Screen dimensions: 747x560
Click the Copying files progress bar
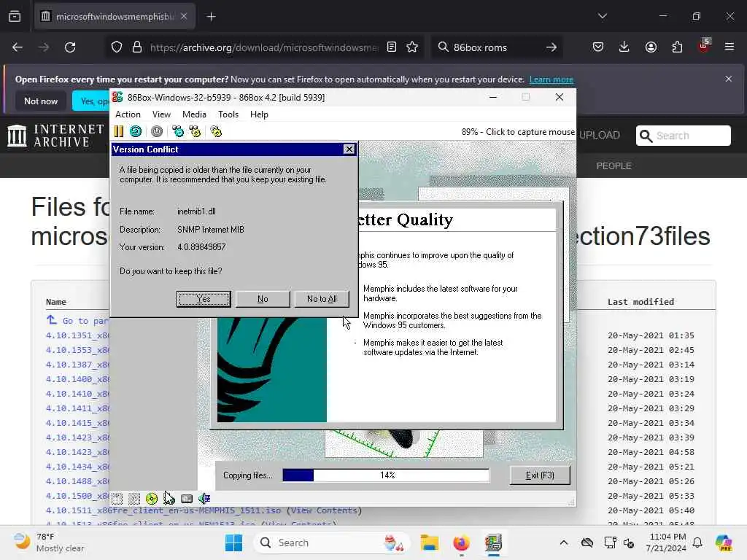pyautogui.click(x=386, y=475)
